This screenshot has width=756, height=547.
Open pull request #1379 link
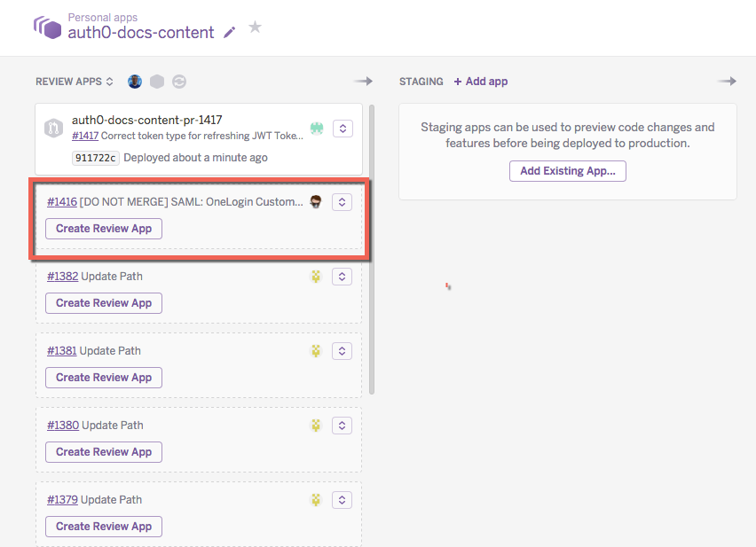[62, 500]
